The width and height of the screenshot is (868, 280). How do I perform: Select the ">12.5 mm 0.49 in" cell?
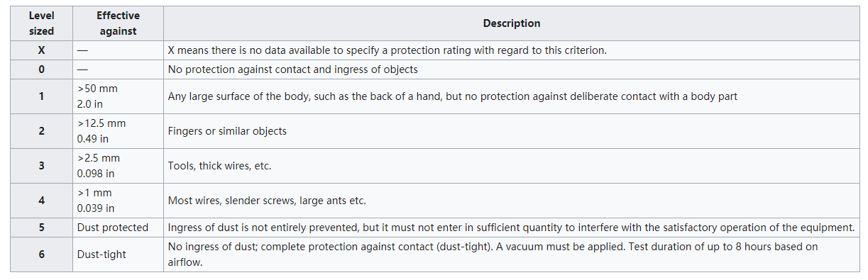click(x=118, y=131)
